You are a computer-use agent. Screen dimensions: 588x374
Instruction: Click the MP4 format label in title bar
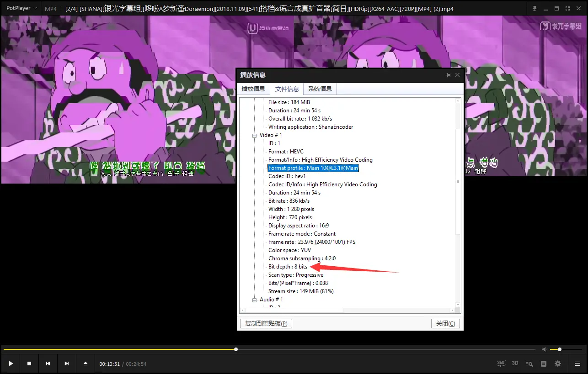coord(51,8)
